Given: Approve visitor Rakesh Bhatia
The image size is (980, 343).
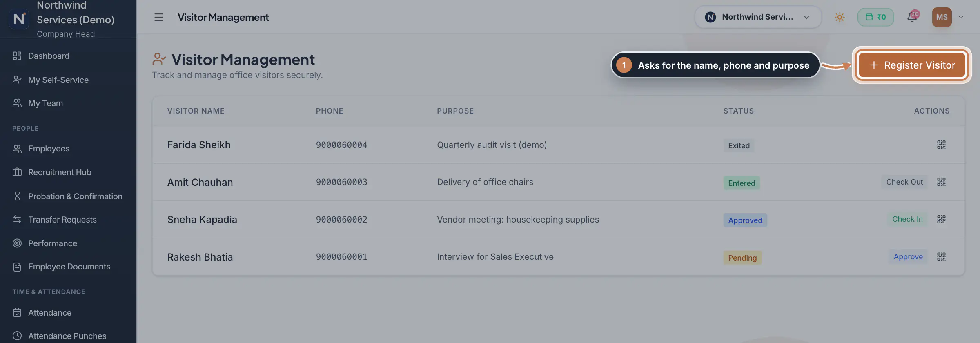Looking at the screenshot, I should 908,256.
